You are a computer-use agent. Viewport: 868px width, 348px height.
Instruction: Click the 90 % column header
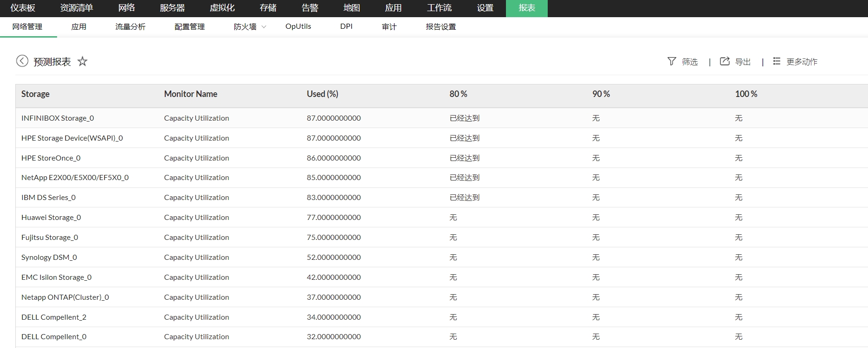(601, 94)
